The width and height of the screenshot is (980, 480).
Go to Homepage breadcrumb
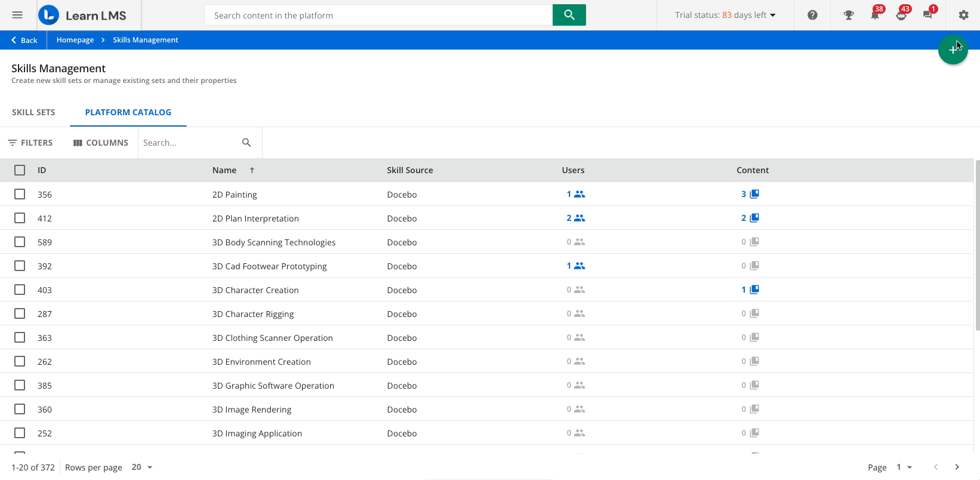[x=75, y=40]
